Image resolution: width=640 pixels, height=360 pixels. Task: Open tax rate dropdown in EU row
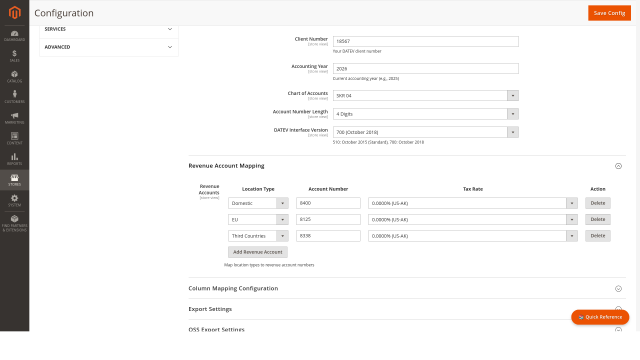point(473,220)
